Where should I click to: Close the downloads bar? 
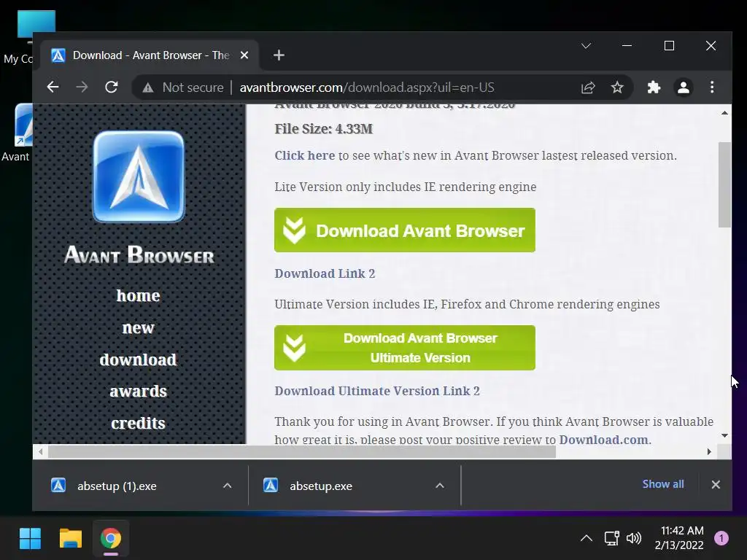coord(716,484)
